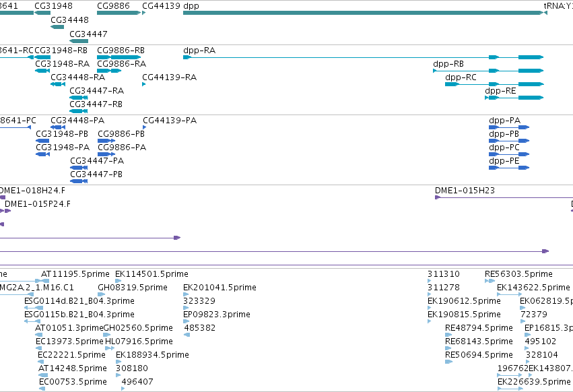The height and width of the screenshot is (392, 573).
Task: Select the CG31948-PA protein
Action: pos(42,154)
